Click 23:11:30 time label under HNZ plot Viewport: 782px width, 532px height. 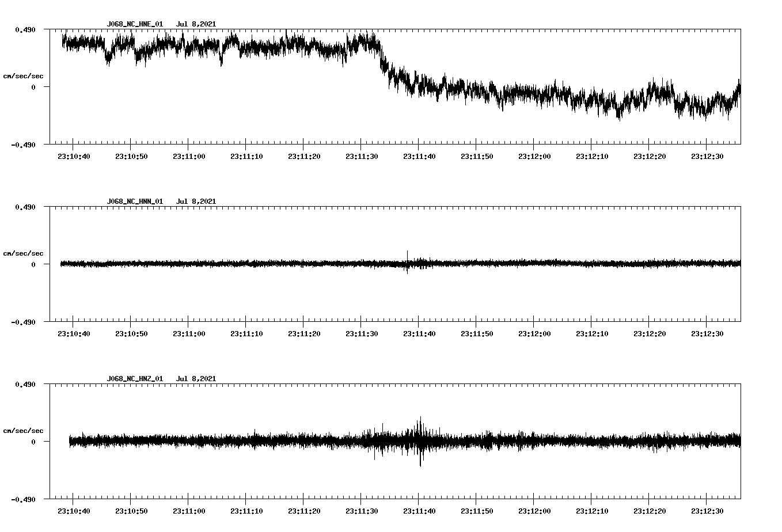click(362, 511)
